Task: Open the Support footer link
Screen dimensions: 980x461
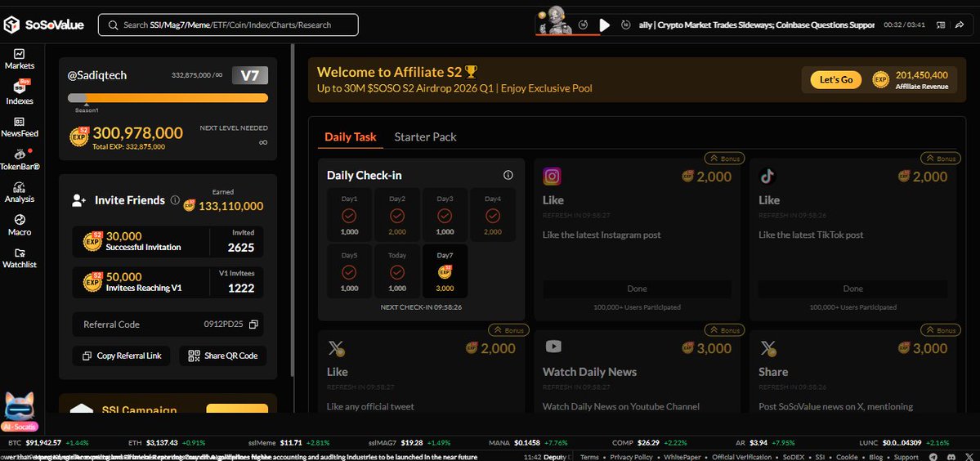Action: (x=906, y=457)
